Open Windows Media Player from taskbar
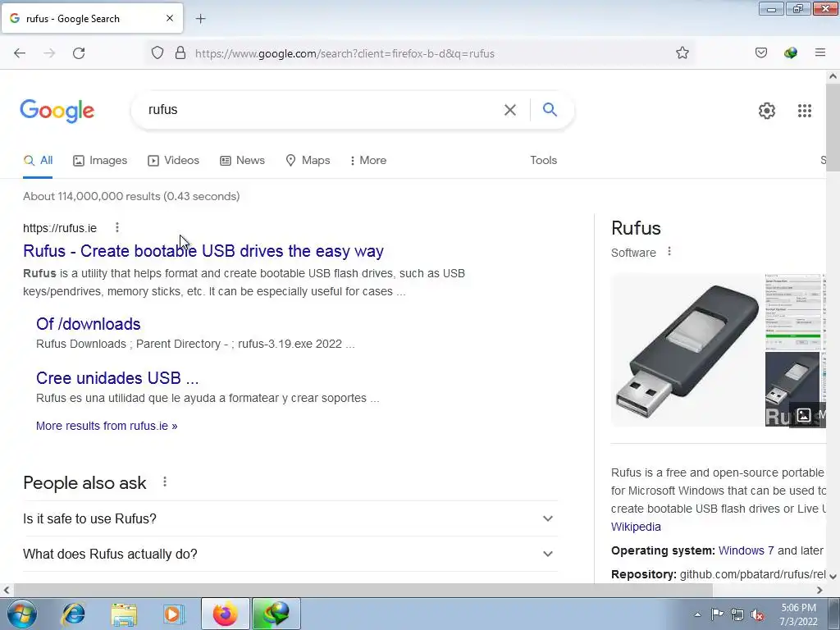The width and height of the screenshot is (840, 630). click(174, 614)
